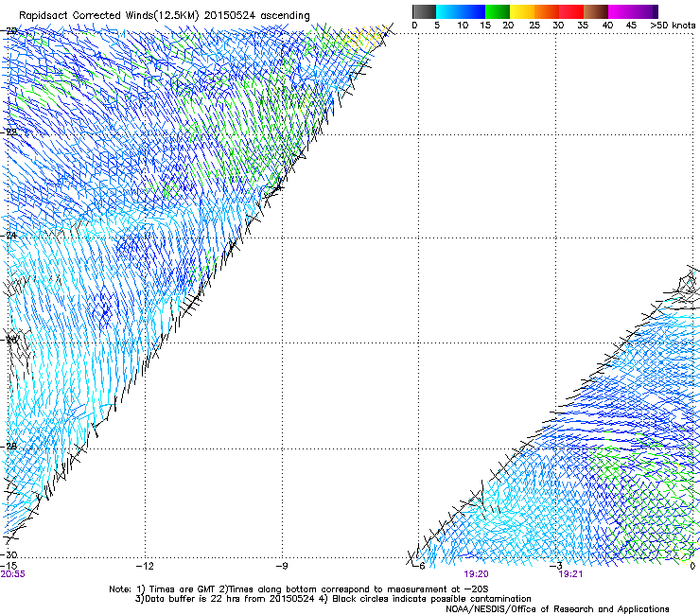Screen dimensions: 700x615
Task: Click the '-6' longitude axis label
Action: 419,566
